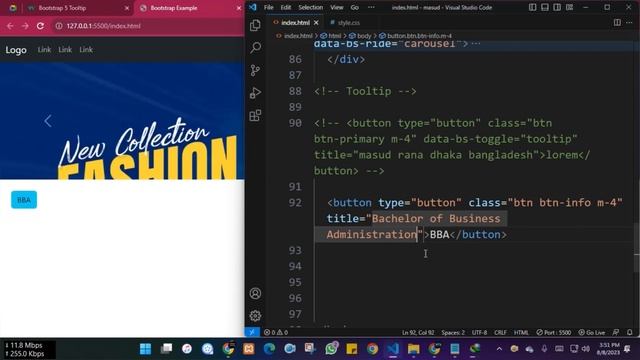Select encoding via UTF-8 status item
640x360 pixels.
(x=480, y=332)
